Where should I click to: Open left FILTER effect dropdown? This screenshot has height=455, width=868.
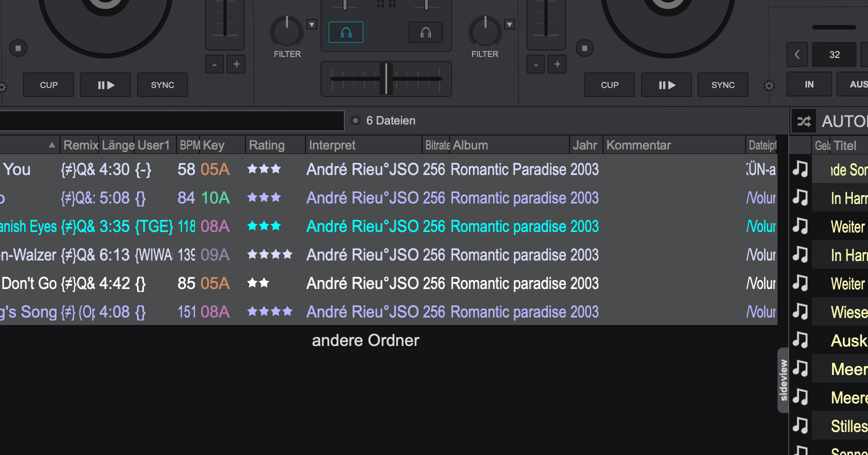point(311,24)
